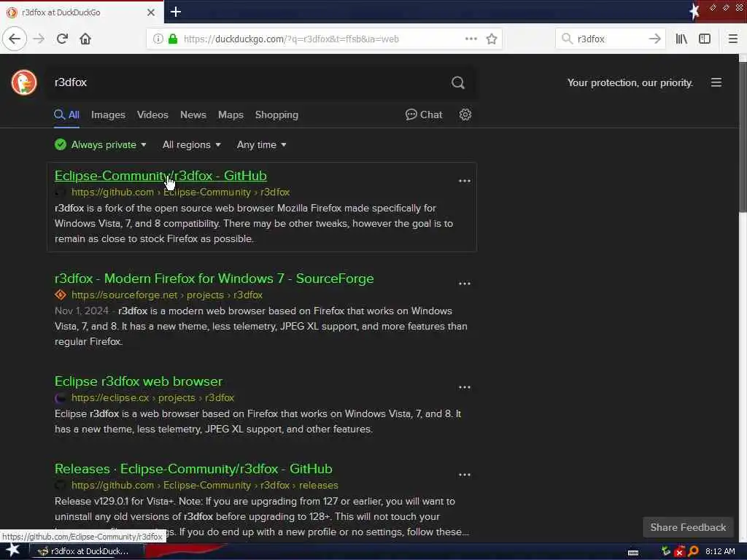Click the eclipse.cx projects r3dfox URL
747x560 pixels.
(152, 397)
